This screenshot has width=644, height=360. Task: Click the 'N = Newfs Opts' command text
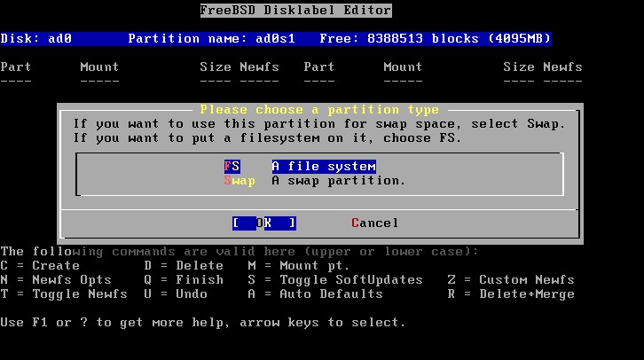point(56,280)
